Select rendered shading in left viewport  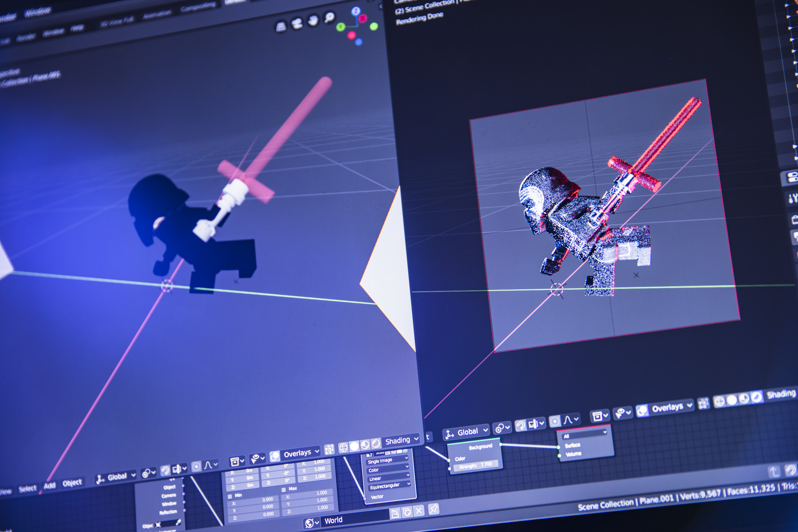point(376,443)
